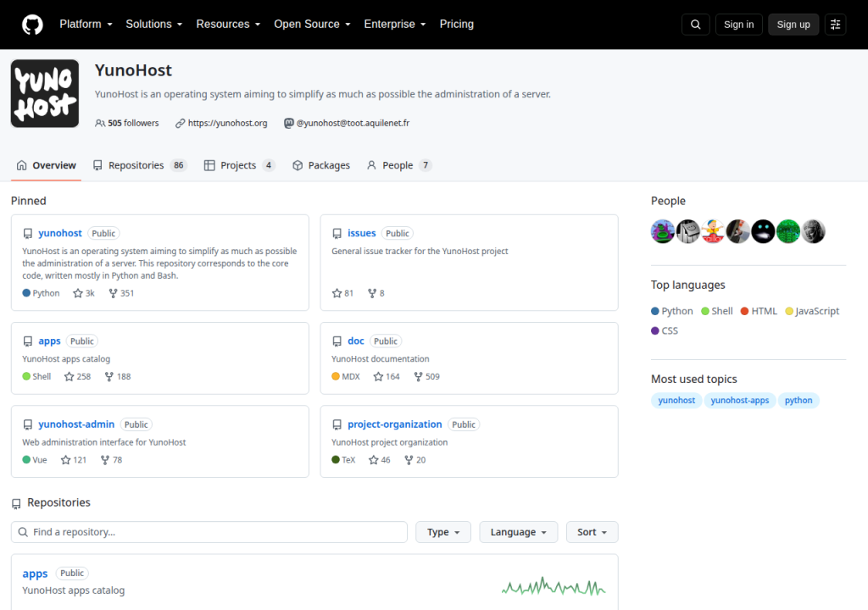868x610 pixels.
Task: Open apps in the Repositories list
Action: 35,574
